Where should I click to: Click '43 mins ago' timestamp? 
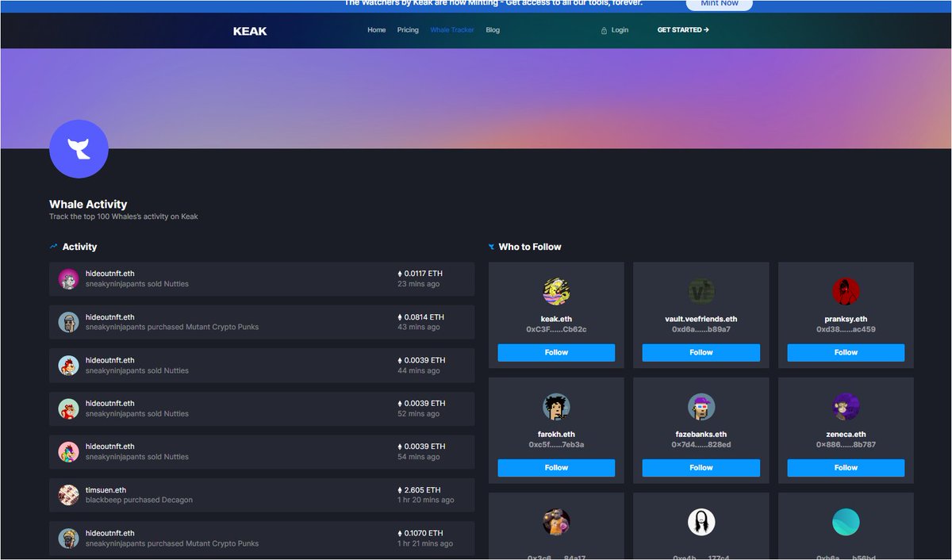coord(419,328)
